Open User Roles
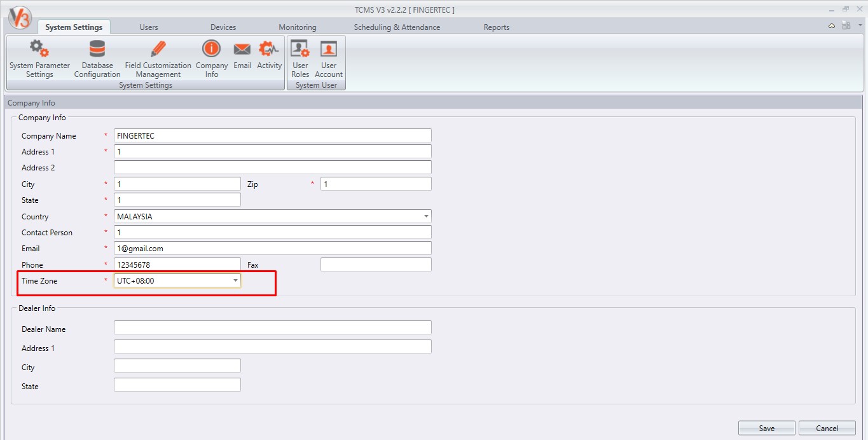Screen dimensions: 868x440 click(x=300, y=59)
